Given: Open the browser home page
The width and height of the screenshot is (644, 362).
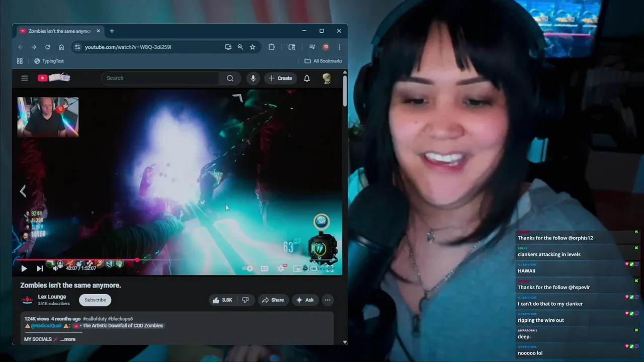Looking at the screenshot, I should click(x=61, y=47).
